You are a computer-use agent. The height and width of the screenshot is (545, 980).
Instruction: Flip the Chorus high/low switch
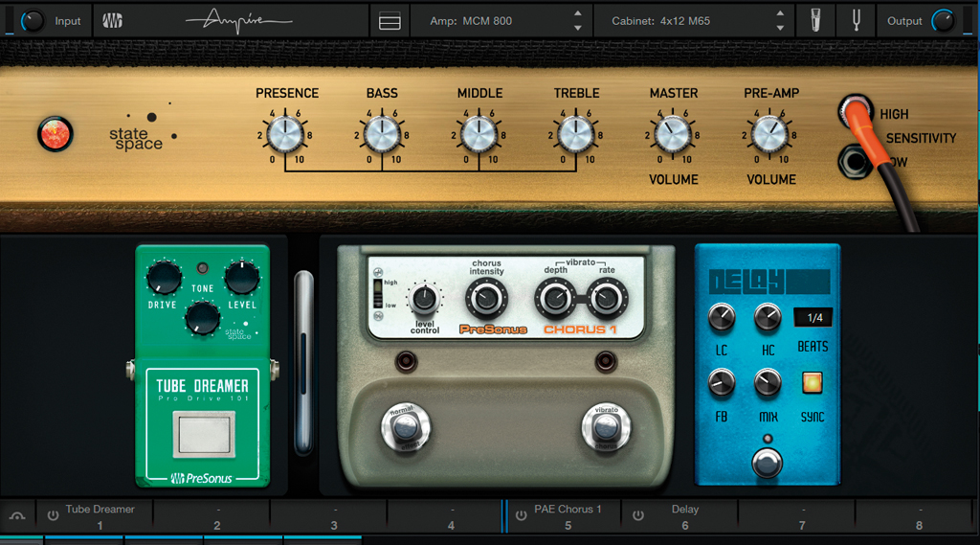378,294
